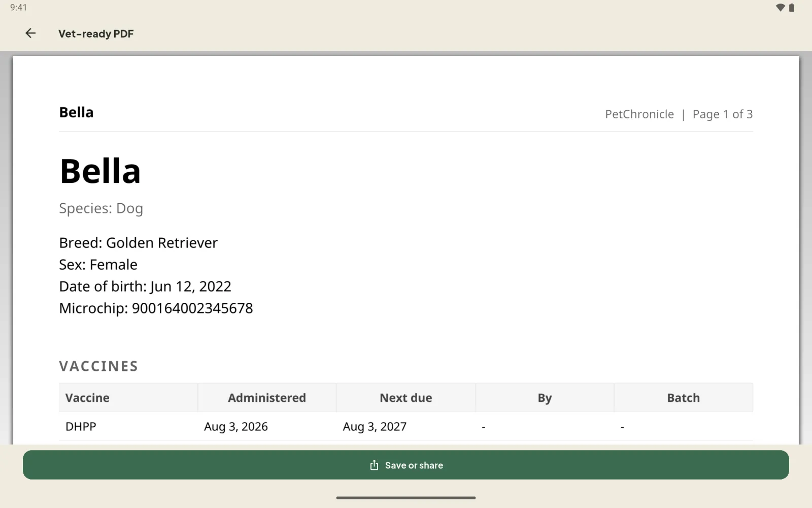The height and width of the screenshot is (508, 812).
Task: Click the By column header
Action: (x=545, y=398)
